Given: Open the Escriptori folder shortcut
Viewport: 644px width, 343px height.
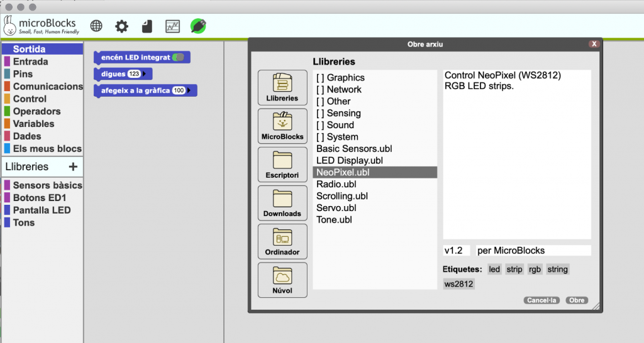Looking at the screenshot, I should tap(282, 165).
